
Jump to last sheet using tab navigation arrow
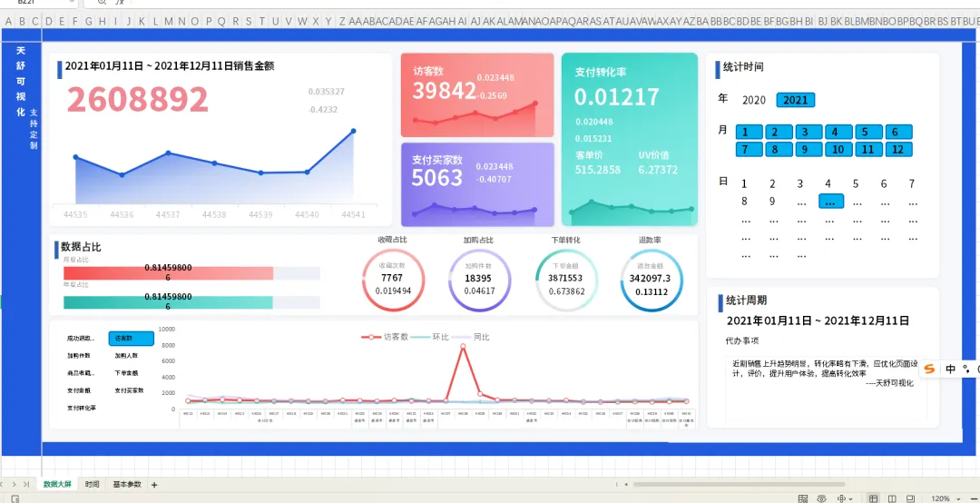pos(26,484)
